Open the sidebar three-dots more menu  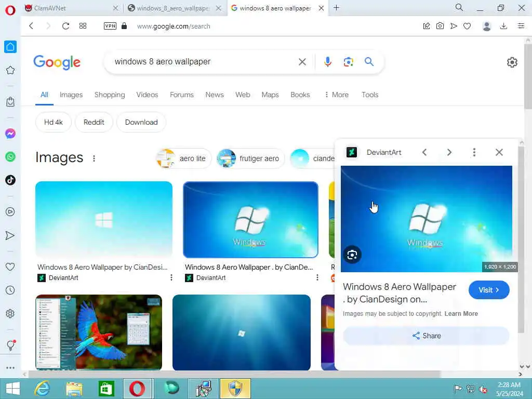tap(10, 368)
